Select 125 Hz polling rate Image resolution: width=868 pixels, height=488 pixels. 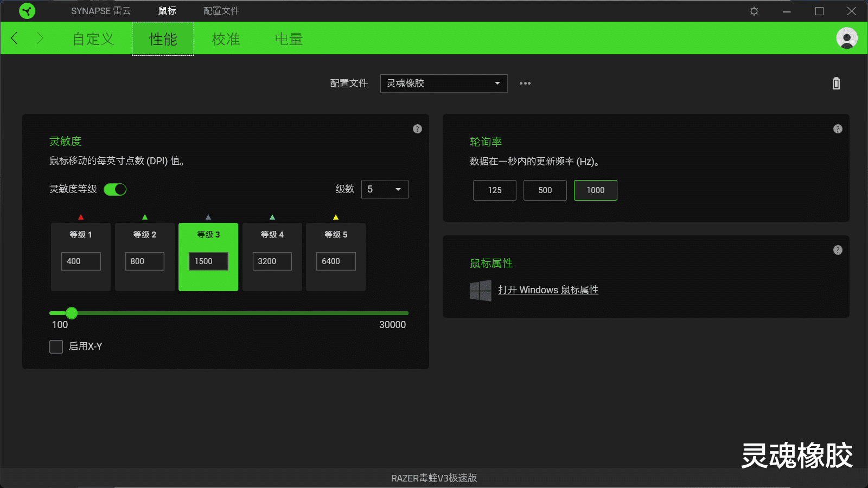495,190
